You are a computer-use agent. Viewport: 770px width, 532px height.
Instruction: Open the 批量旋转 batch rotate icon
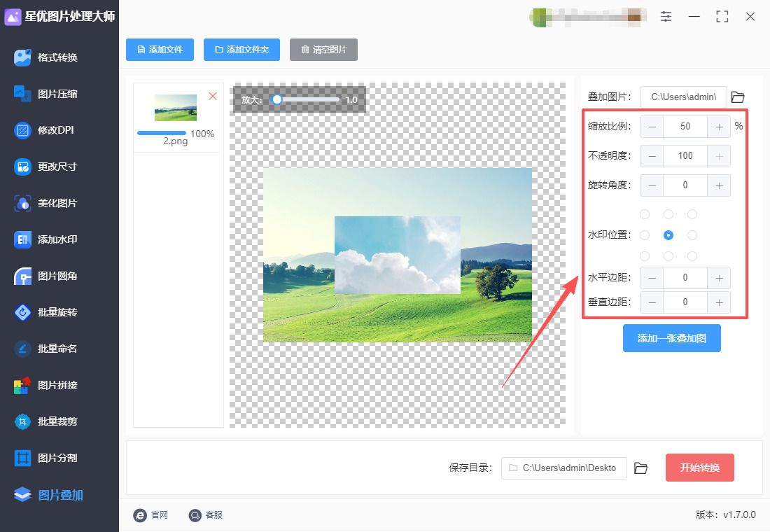click(x=22, y=312)
